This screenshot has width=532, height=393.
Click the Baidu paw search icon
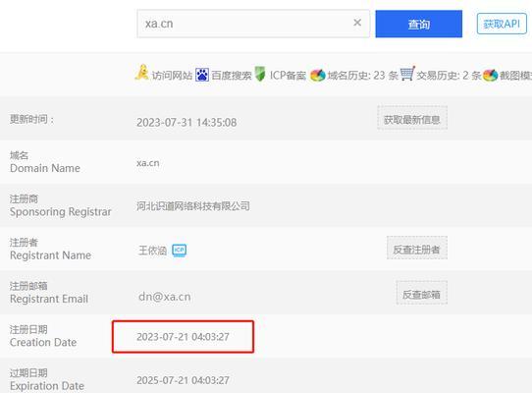click(x=202, y=75)
